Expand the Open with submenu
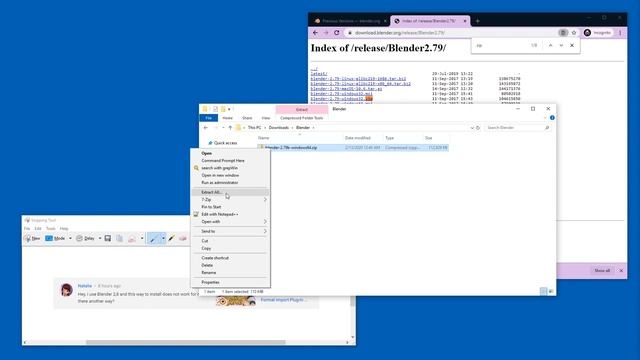 (x=230, y=222)
